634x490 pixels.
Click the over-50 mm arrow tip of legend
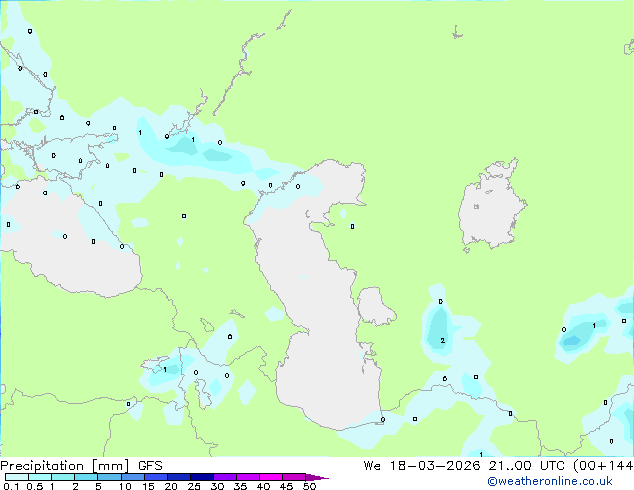pyautogui.click(x=317, y=477)
